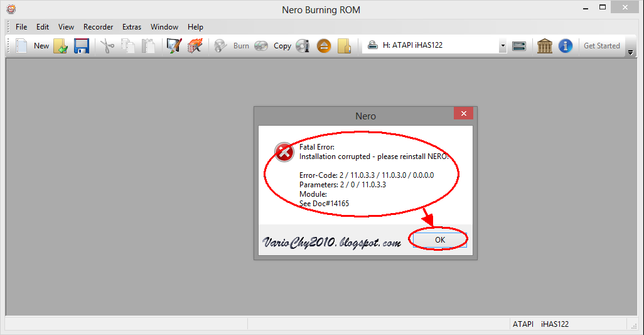Close the Nero Burning ROM main window
644x335 pixels.
tap(625, 8)
